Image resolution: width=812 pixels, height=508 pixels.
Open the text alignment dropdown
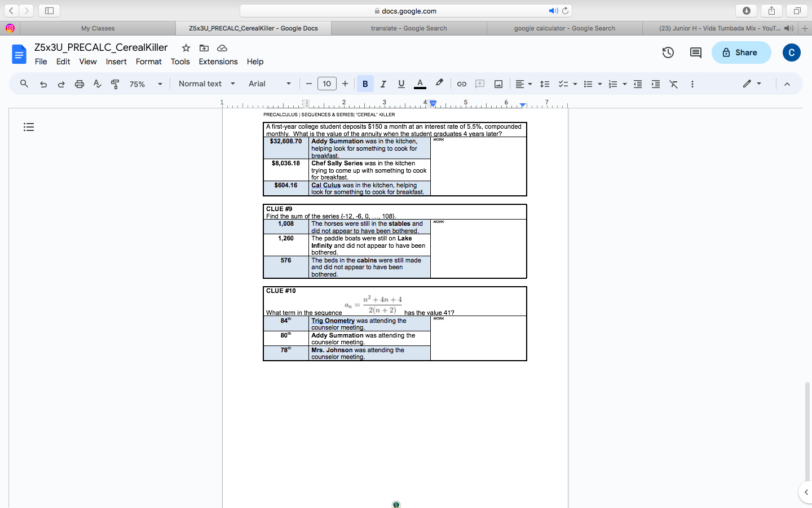point(524,84)
